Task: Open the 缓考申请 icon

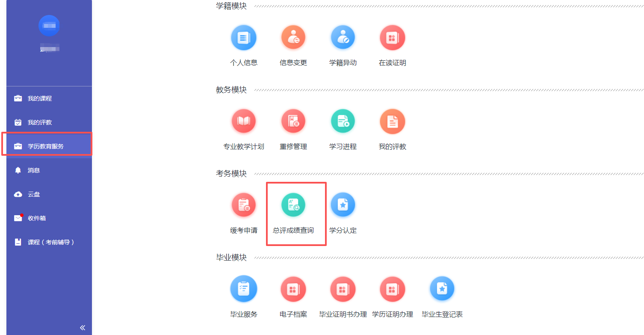Action: click(243, 205)
